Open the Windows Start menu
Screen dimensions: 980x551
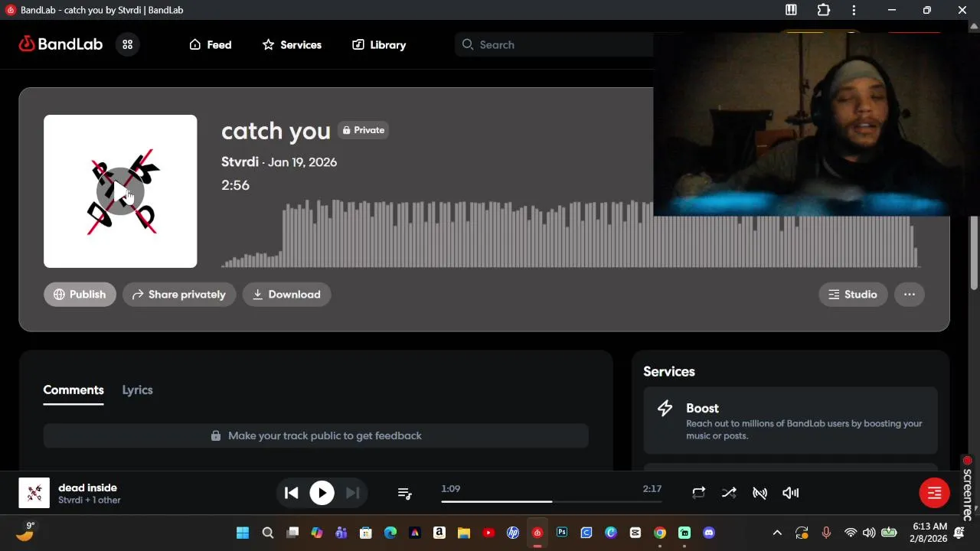point(243,533)
